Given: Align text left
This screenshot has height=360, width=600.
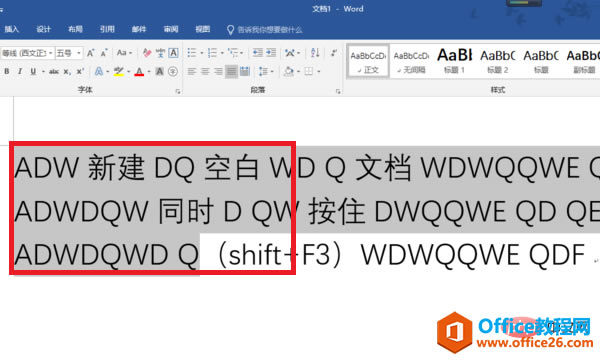Looking at the screenshot, I should point(192,72).
